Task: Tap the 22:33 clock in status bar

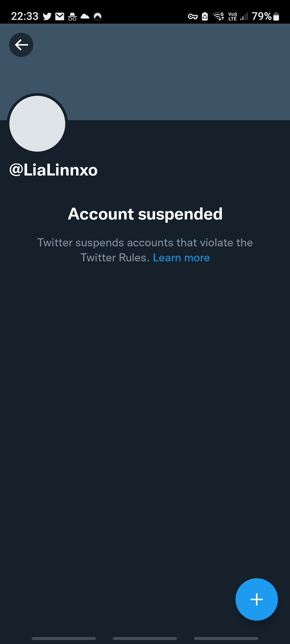Action: point(25,17)
